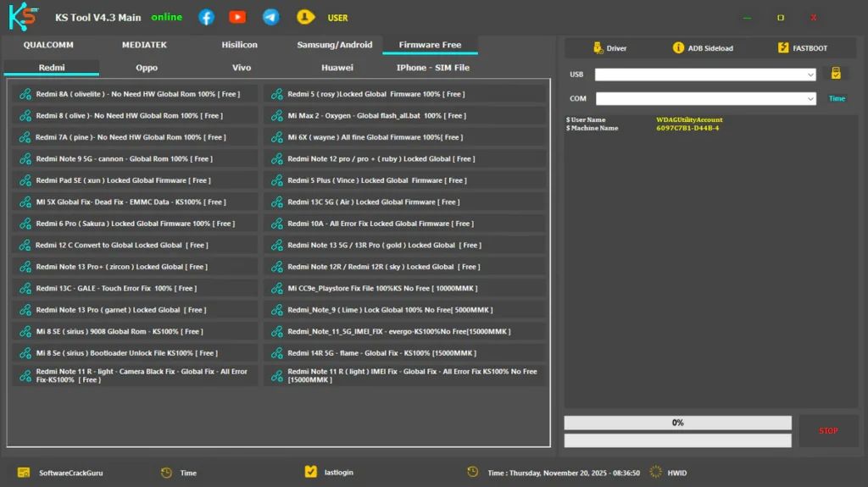Launch ADB Sideload mode
868x487 pixels.
click(702, 48)
